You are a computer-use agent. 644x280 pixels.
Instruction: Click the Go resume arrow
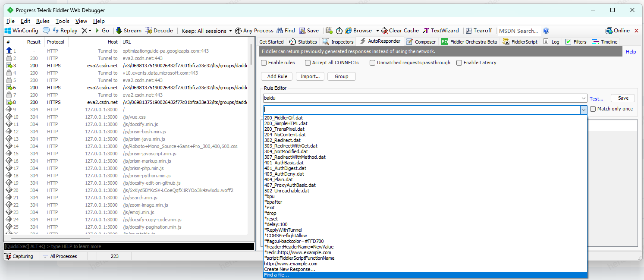pos(102,31)
